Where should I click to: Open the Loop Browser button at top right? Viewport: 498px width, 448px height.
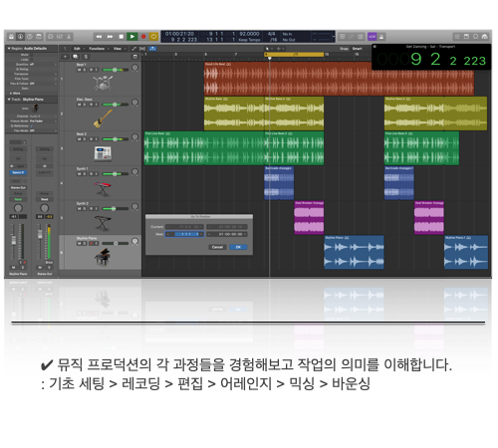[x=476, y=37]
